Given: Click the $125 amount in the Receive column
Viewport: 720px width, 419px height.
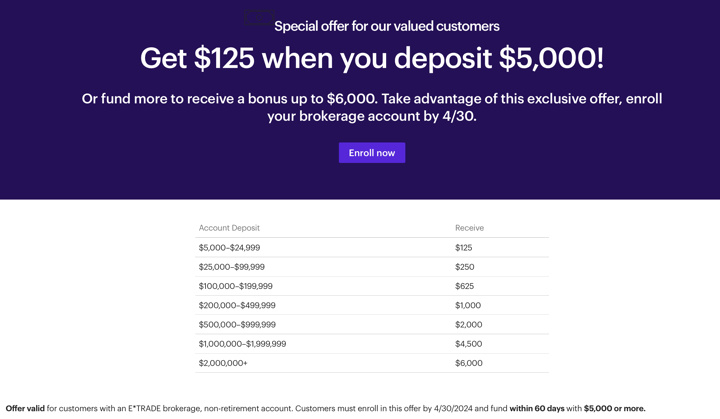Looking at the screenshot, I should pos(464,248).
